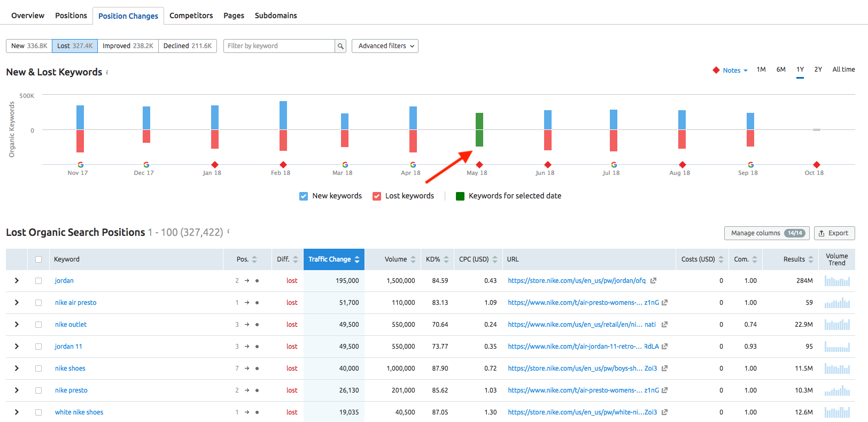Image resolution: width=868 pixels, height=422 pixels.
Task: Click the Google update marker at Sep 18
Action: point(750,165)
